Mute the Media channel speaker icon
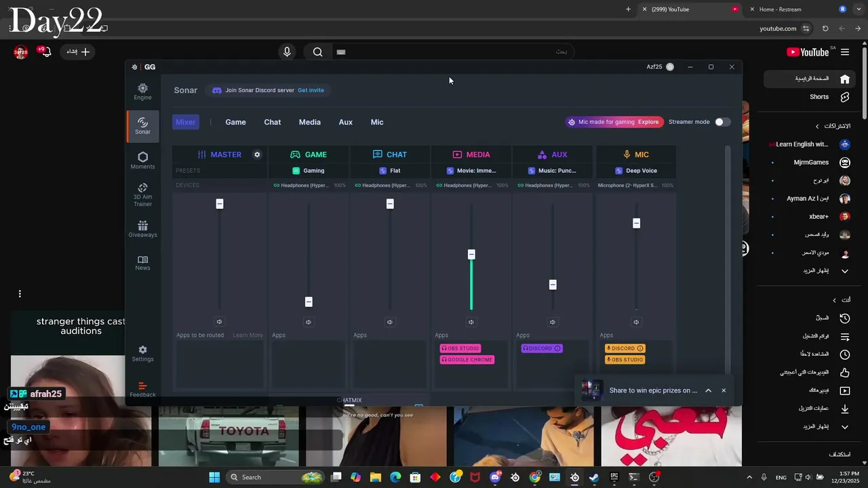 click(x=471, y=322)
